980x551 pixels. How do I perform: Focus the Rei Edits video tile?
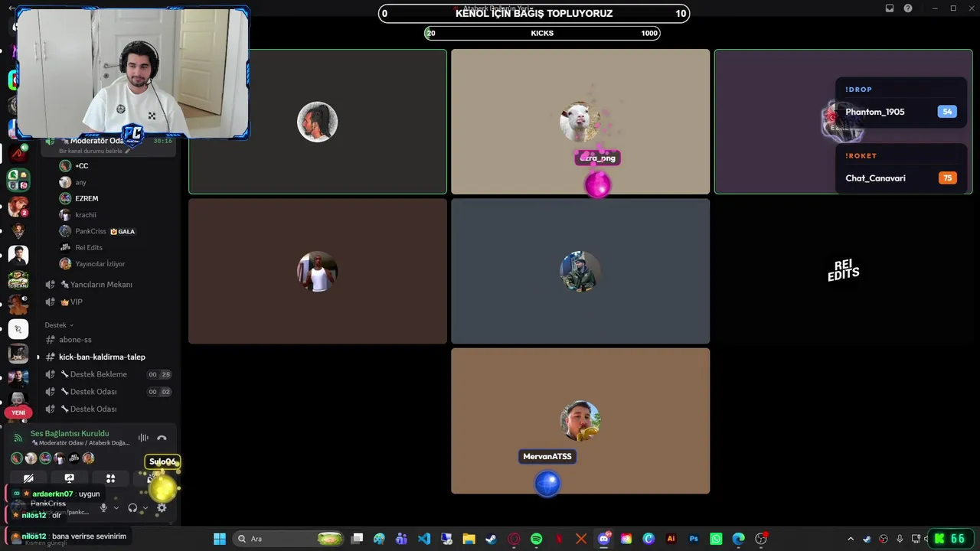pos(843,271)
